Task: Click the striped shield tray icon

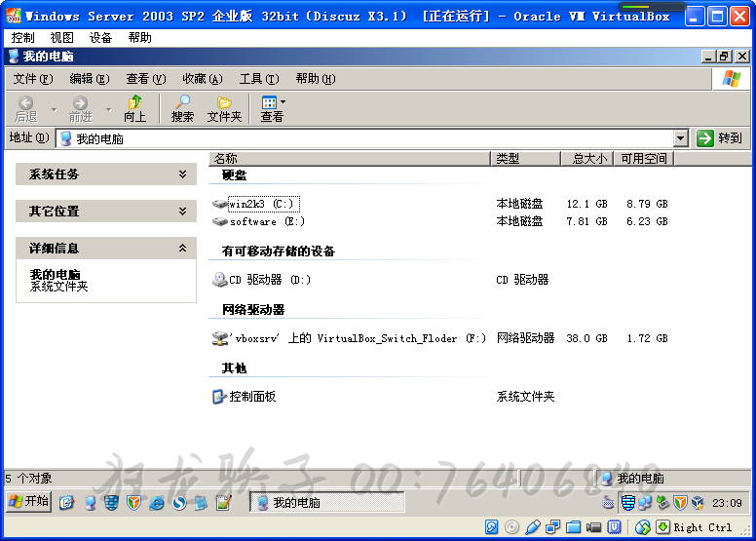Action: tap(627, 503)
